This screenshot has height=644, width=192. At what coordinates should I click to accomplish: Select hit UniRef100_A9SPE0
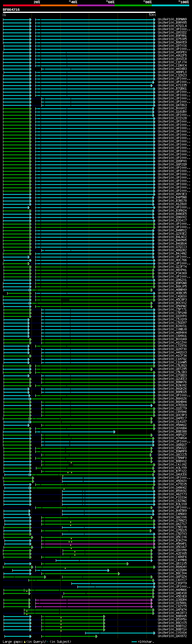point(172,52)
